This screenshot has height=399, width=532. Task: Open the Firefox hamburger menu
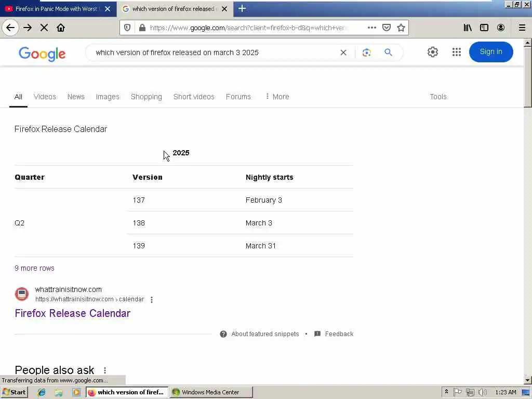tap(522, 28)
